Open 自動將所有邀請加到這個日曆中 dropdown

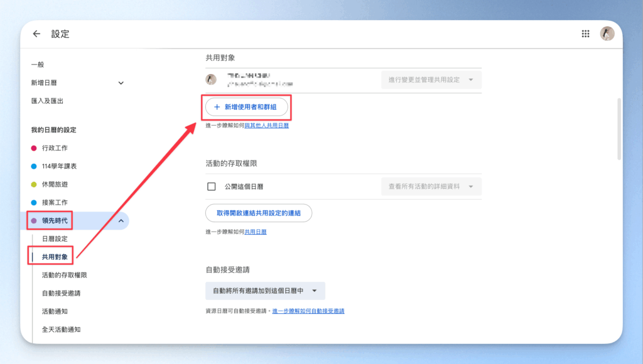(x=265, y=291)
